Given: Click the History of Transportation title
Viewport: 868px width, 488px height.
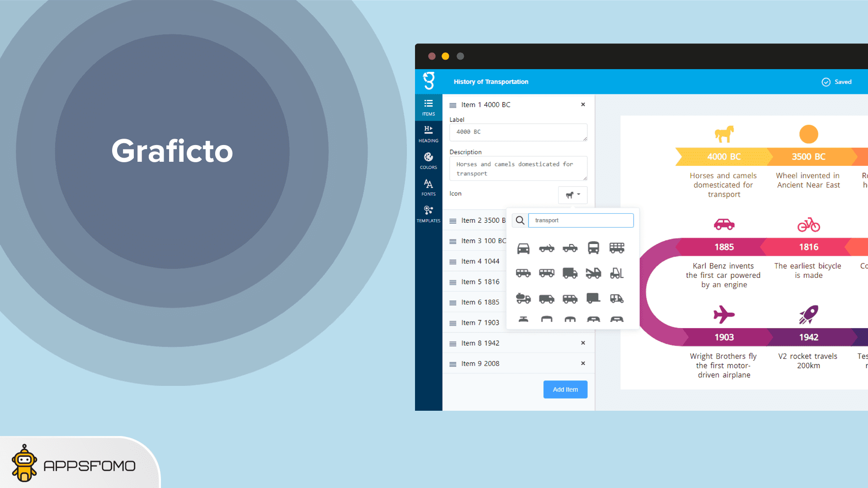Looking at the screenshot, I should (x=491, y=82).
